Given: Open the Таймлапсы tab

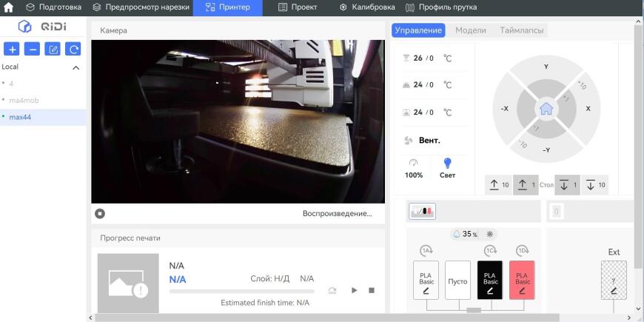Looking at the screenshot, I should (x=522, y=30).
